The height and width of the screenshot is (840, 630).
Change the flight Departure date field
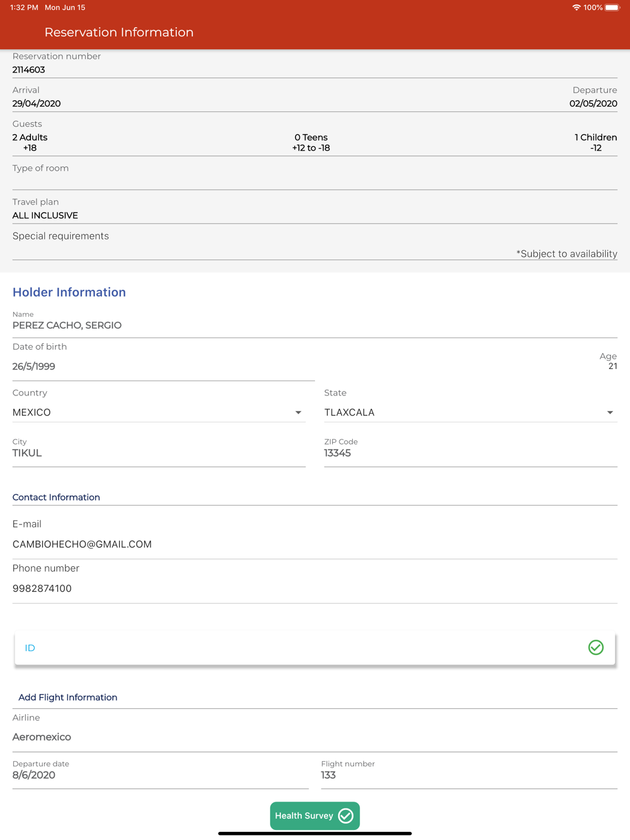pos(161,775)
